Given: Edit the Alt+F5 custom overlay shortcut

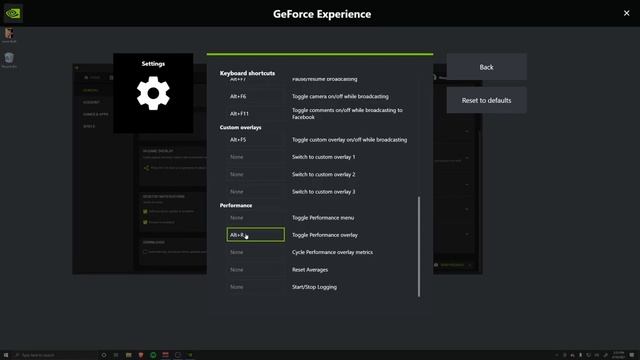Looking at the screenshot, I should coord(256,140).
